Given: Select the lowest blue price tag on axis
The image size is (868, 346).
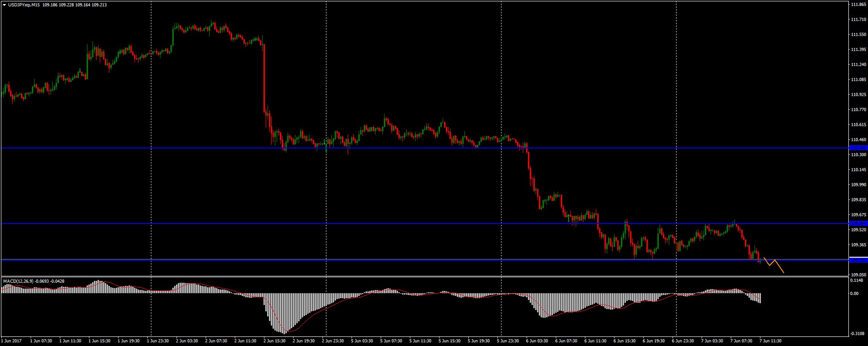Looking at the screenshot, I should pyautogui.click(x=858, y=260).
